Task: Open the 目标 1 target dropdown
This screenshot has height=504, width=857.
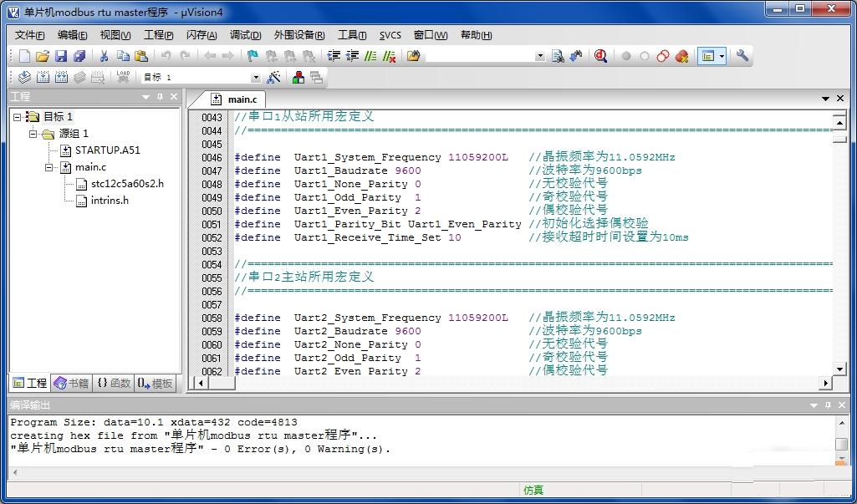Action: tap(256, 78)
